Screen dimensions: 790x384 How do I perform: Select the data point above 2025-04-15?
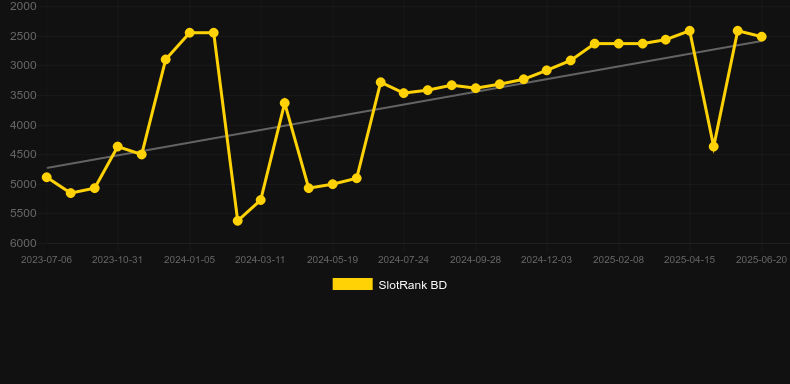click(x=690, y=31)
